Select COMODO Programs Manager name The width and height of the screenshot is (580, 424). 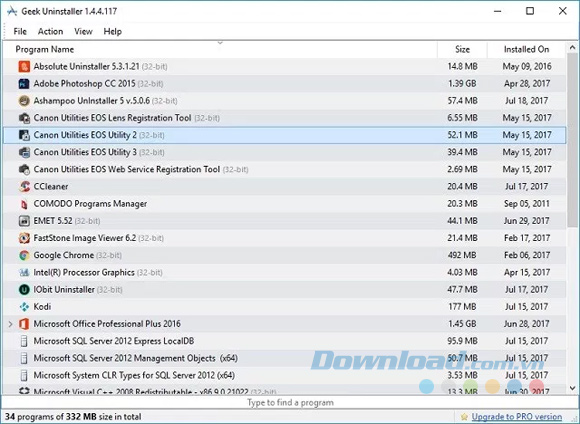pyautogui.click(x=90, y=204)
